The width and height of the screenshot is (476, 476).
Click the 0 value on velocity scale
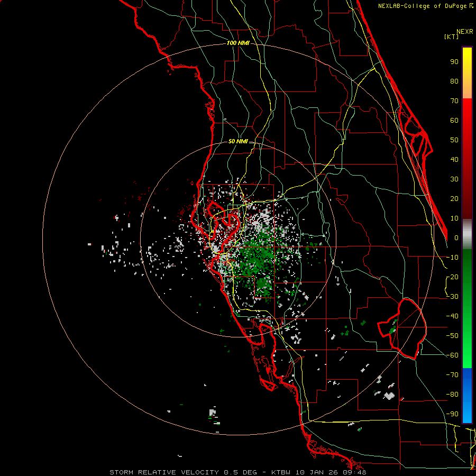coord(456,238)
